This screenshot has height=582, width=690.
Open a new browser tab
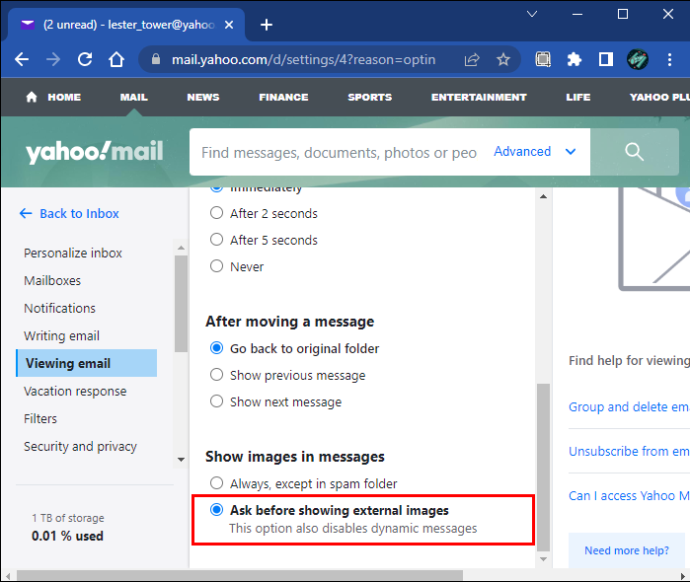click(x=266, y=25)
